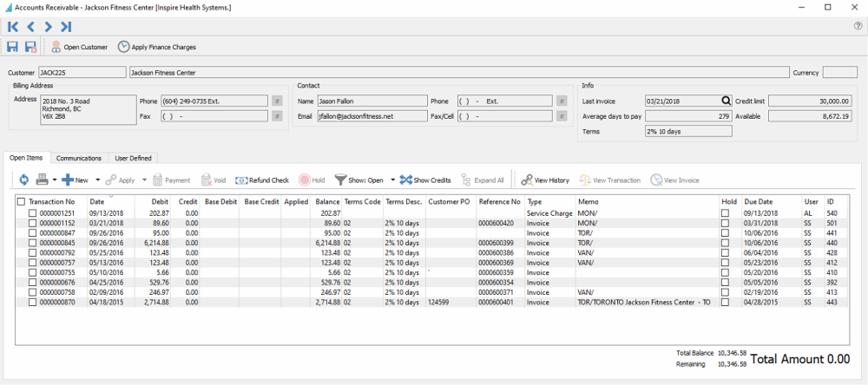Toggle the select-all checkbox in Transaction No header
This screenshot has height=385, width=868.
pos(21,202)
